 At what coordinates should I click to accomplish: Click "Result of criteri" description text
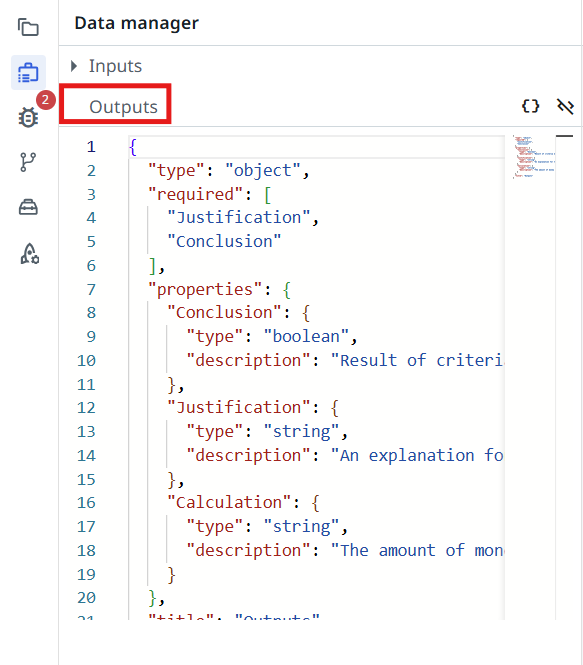click(x=418, y=360)
